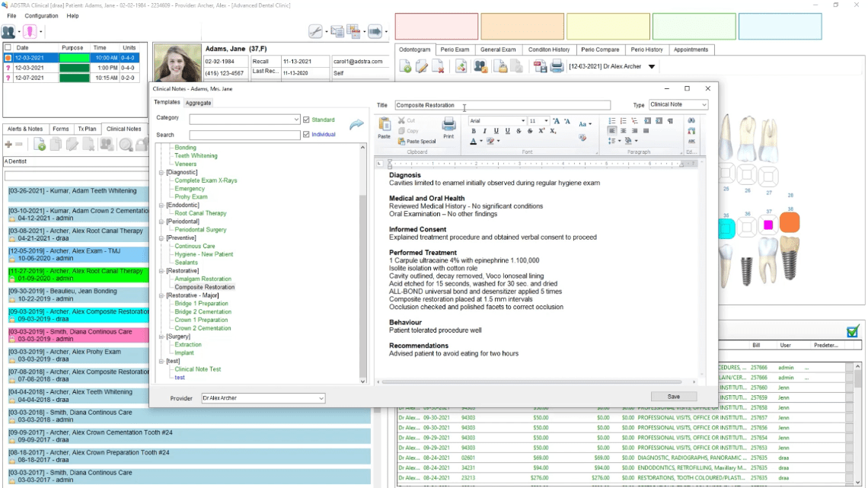Toggle the Individual checkbox
The height and width of the screenshot is (488, 868).
[x=306, y=134]
